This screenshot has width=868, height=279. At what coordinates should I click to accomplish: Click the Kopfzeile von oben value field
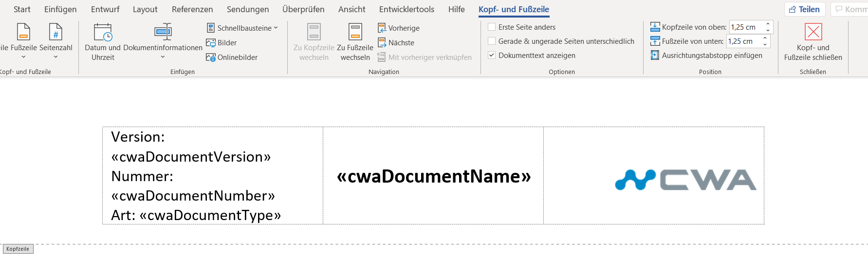[x=746, y=27]
